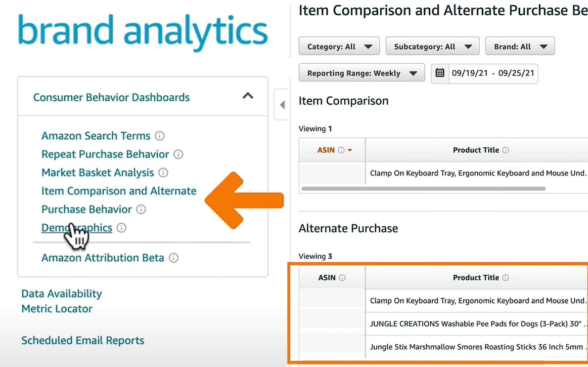Open the Scheduled Email Reports link

(83, 340)
